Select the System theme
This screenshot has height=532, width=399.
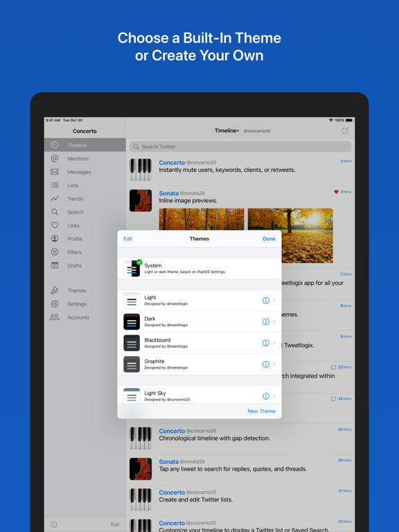click(x=199, y=268)
